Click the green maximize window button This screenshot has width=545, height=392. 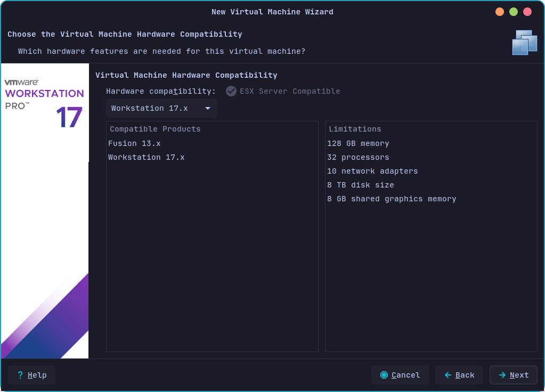[514, 12]
